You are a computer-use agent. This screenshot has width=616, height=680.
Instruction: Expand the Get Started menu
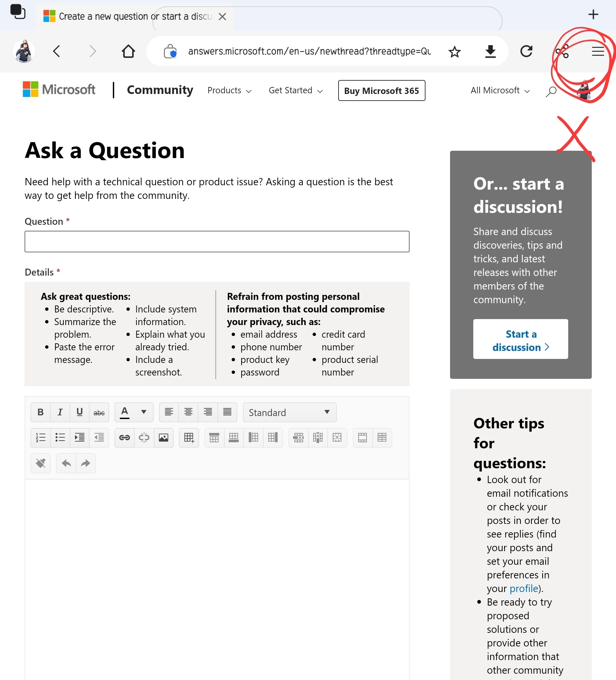click(x=296, y=90)
